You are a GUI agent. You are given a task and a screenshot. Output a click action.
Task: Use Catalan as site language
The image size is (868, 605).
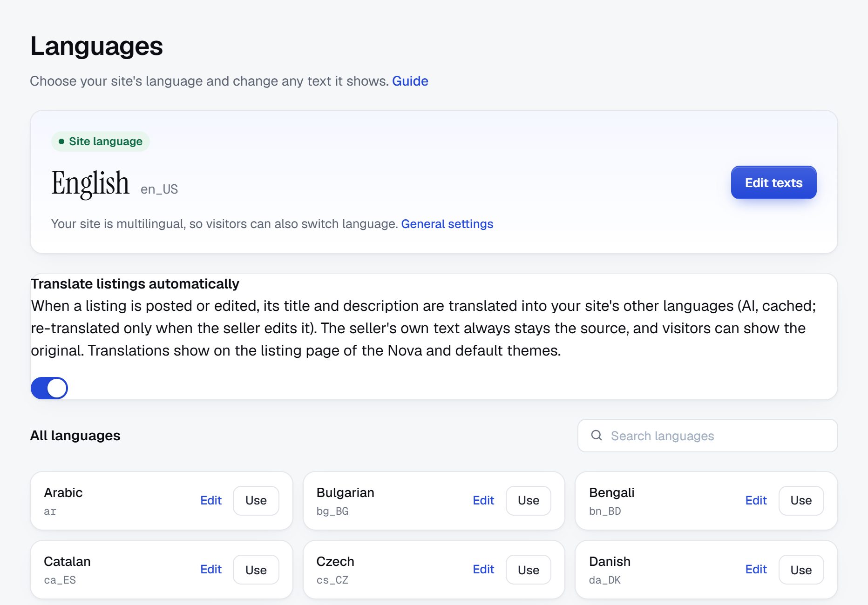click(x=256, y=570)
